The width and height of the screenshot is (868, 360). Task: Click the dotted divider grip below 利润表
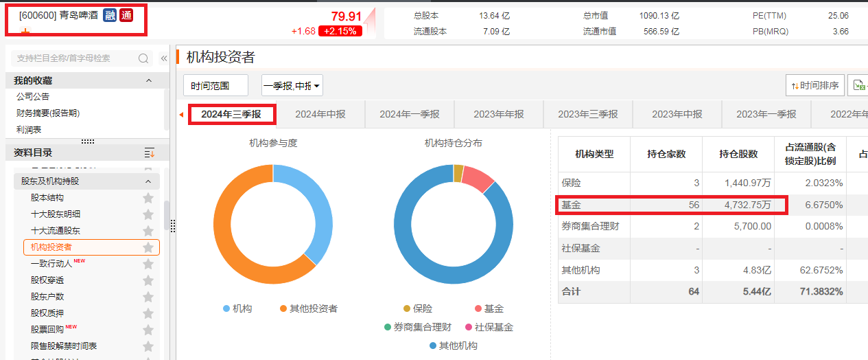click(88, 142)
